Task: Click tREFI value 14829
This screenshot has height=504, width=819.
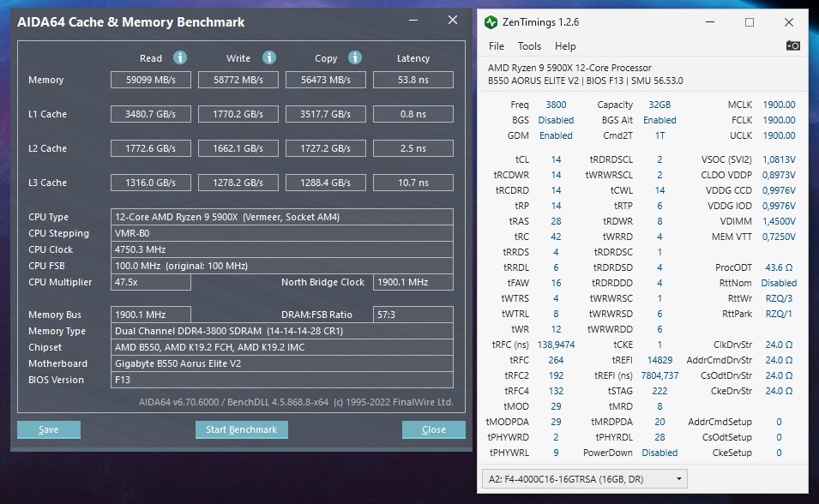Action: coord(659,360)
